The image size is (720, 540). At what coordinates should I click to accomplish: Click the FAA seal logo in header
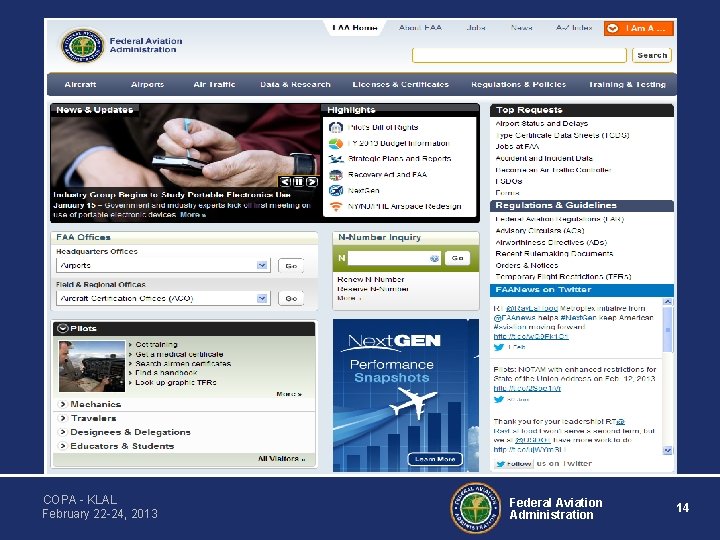pyautogui.click(x=83, y=45)
